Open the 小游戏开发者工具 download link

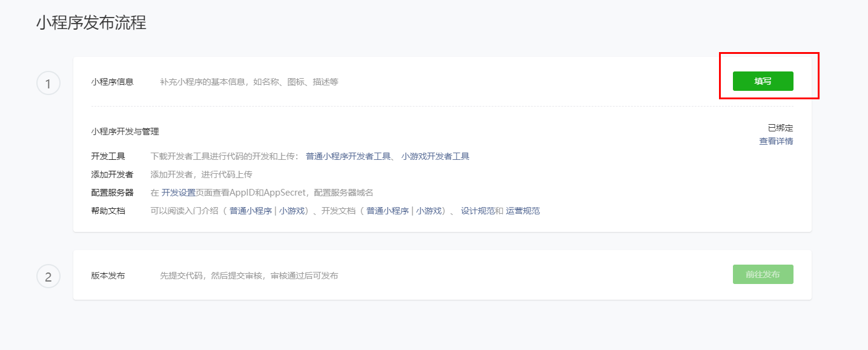[x=435, y=156]
